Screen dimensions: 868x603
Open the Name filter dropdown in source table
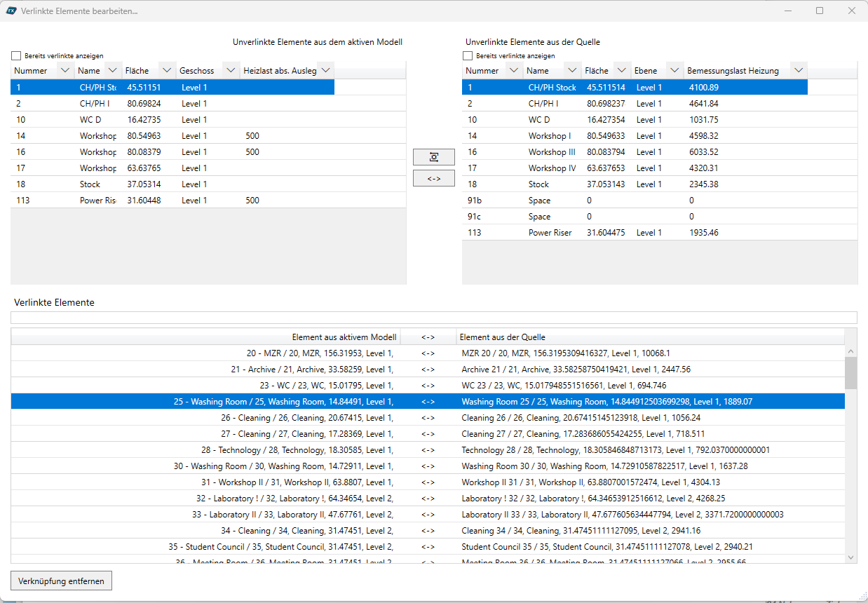pos(573,71)
